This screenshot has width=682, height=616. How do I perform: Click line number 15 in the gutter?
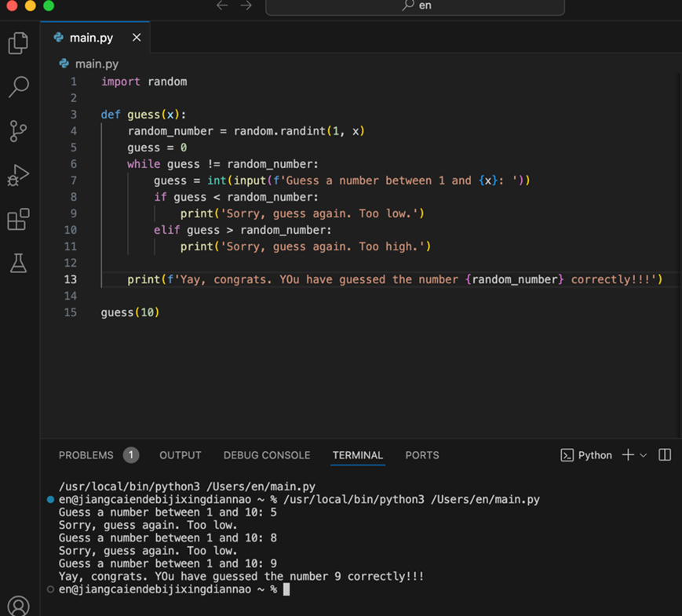pos(71,312)
